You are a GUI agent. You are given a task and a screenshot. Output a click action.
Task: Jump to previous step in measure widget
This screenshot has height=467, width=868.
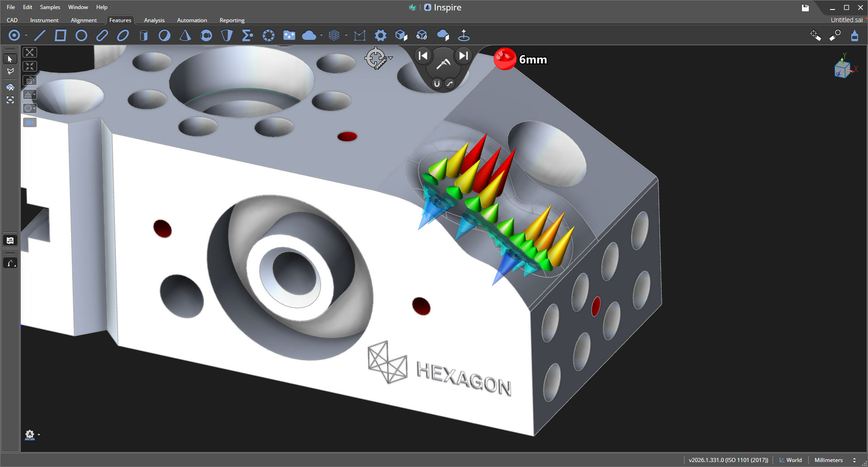pyautogui.click(x=423, y=56)
